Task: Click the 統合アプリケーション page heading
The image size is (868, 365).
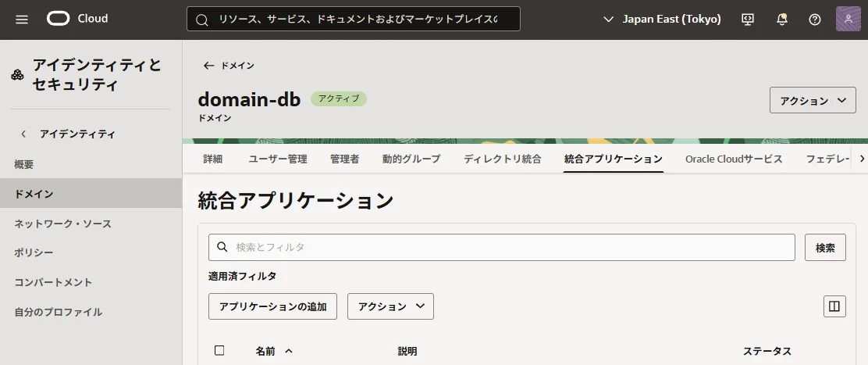Action: pyautogui.click(x=295, y=201)
